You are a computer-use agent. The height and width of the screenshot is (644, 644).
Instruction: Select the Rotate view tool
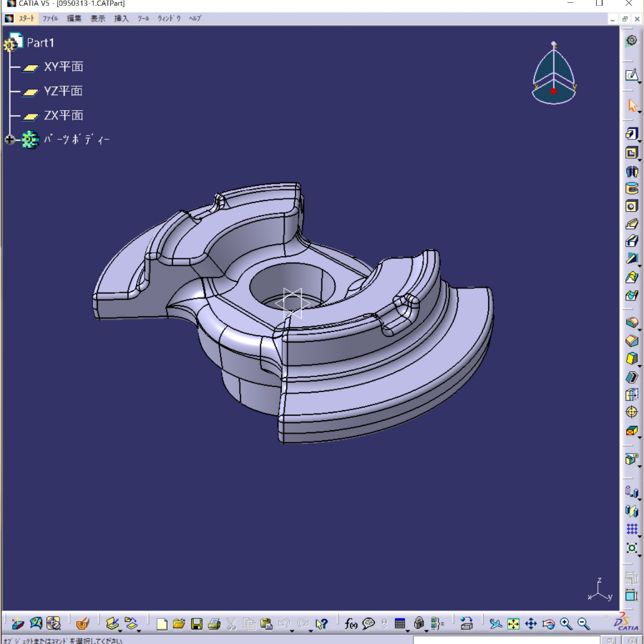[550, 623]
